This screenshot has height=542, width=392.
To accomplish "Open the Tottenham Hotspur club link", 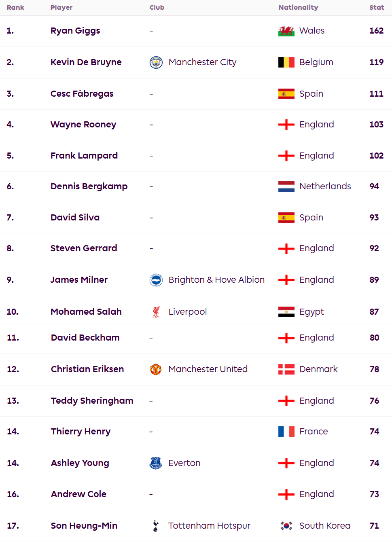I will pyautogui.click(x=209, y=526).
